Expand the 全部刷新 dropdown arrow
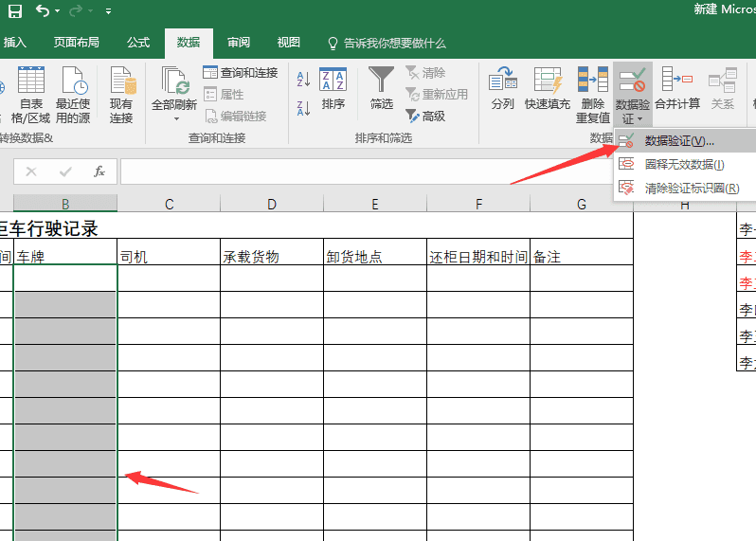The height and width of the screenshot is (541, 756). 176,118
